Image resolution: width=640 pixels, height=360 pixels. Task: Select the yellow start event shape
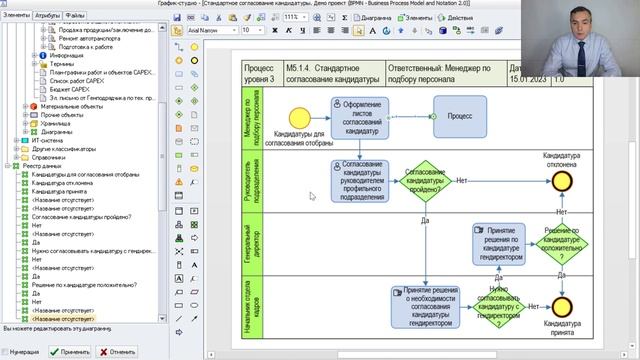[x=194, y=47]
